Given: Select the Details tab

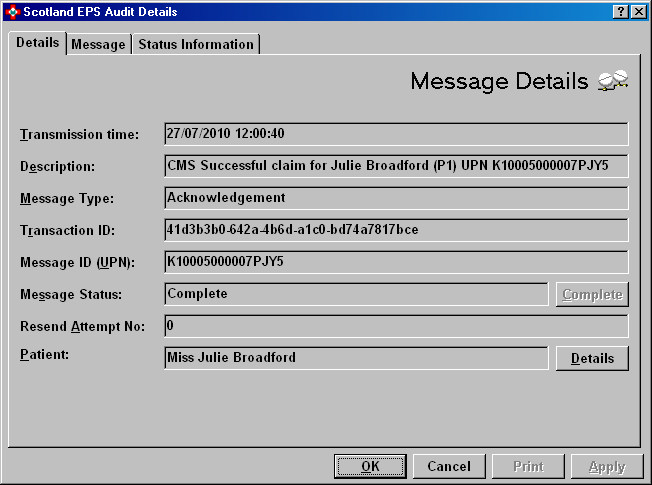Looking at the screenshot, I should click(x=38, y=43).
